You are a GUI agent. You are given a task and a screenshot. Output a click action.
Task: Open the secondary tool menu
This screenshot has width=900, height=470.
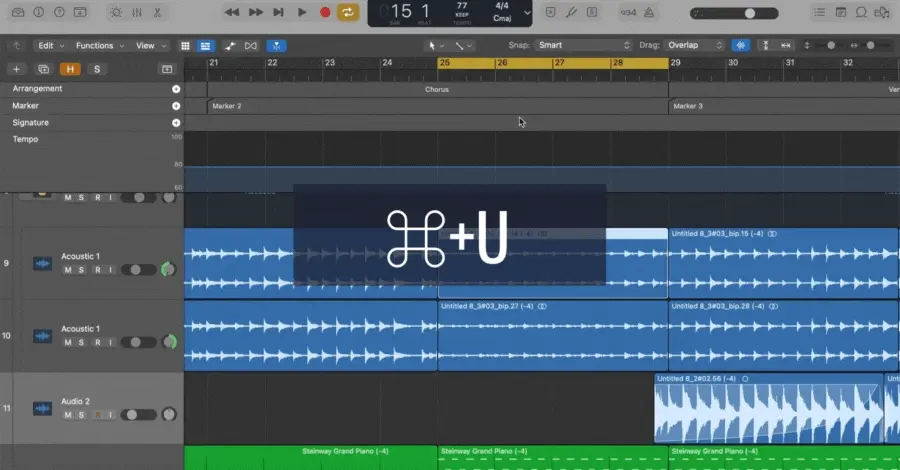(x=464, y=45)
